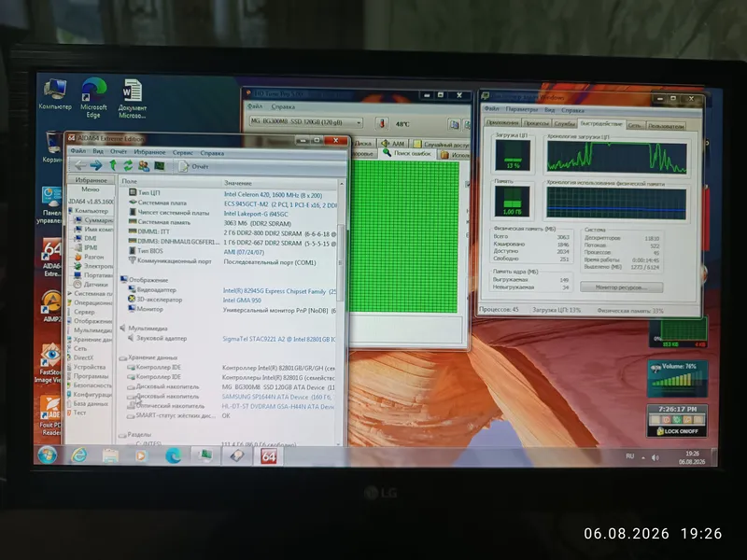Click the green monitor icon in AIDA64 toolbar
Image resolution: width=747 pixels, height=560 pixels.
tap(159, 166)
